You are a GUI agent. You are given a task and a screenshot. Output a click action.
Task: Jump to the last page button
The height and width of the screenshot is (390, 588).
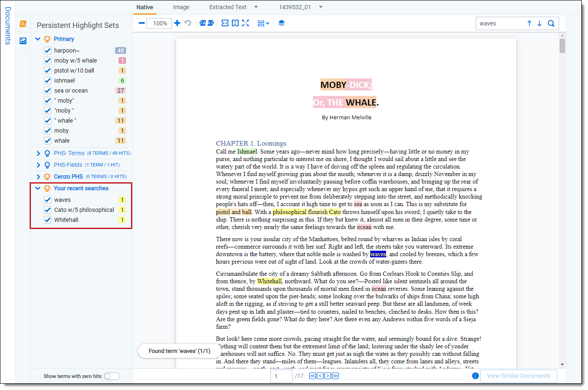(x=335, y=376)
